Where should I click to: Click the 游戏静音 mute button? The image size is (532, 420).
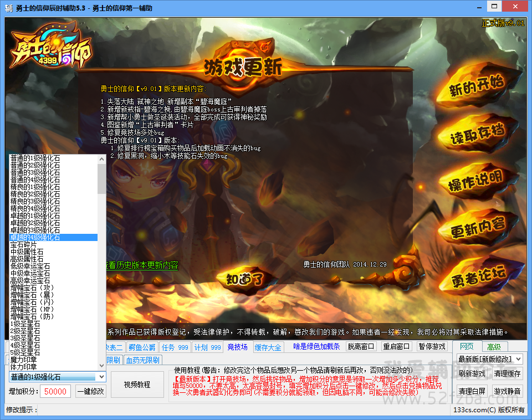coord(507,391)
